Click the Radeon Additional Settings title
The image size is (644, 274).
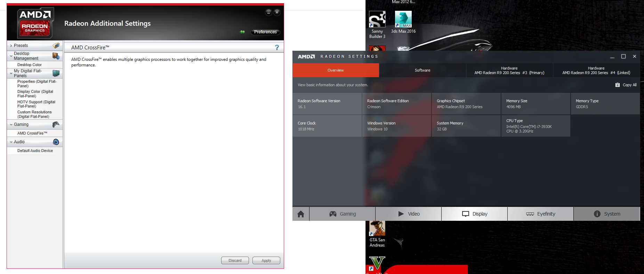pos(107,23)
